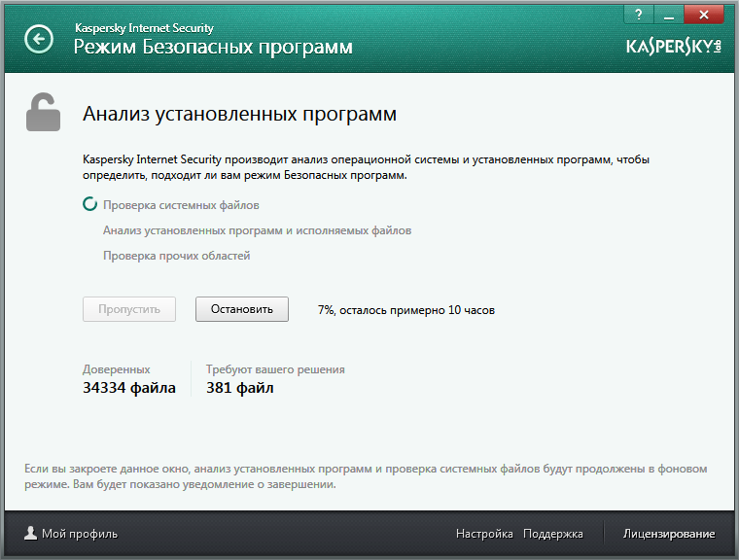The width and height of the screenshot is (739, 560).
Task: Click the heading 'Анализ установленных программ'
Action: point(239,114)
